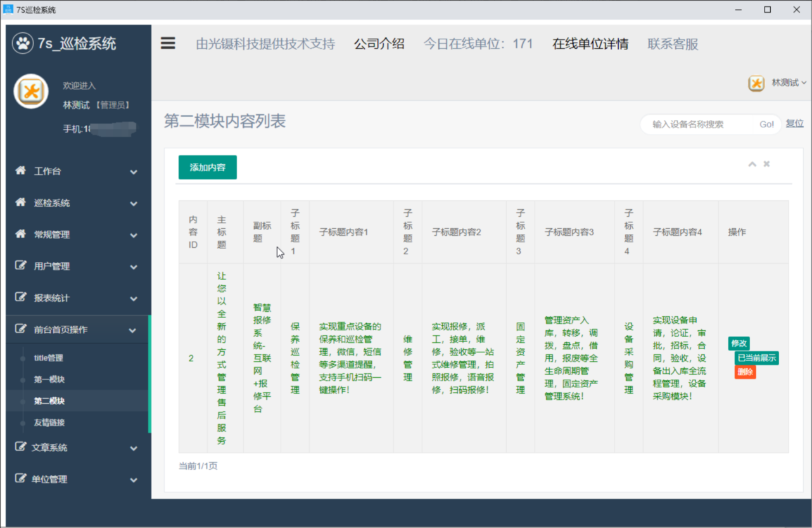
Task: Click the 用户管理 edit icon
Action: 22,266
